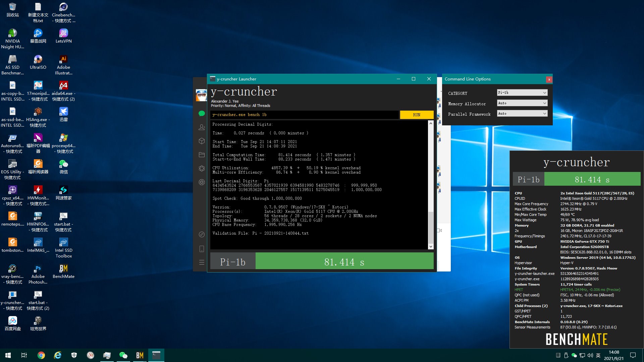Click the y-cruncher.exe bench 1b command field
Screen dimensions: 644x362
[x=305, y=115]
